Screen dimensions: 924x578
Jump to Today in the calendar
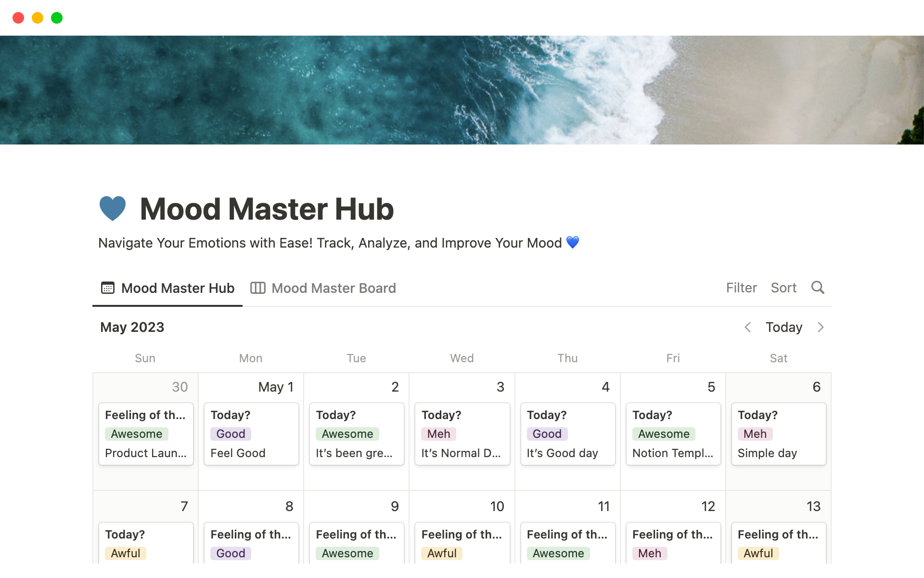coord(784,328)
